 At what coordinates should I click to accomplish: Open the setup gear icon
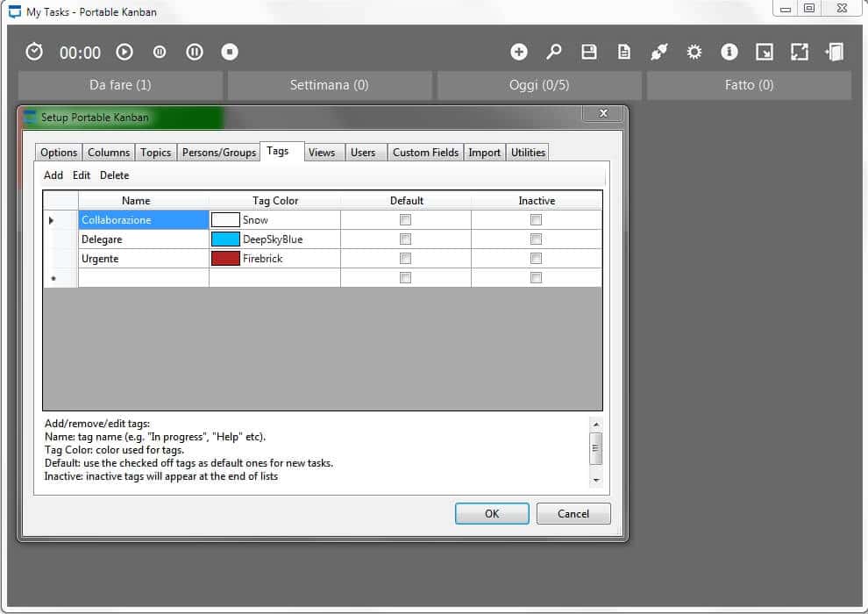(694, 52)
